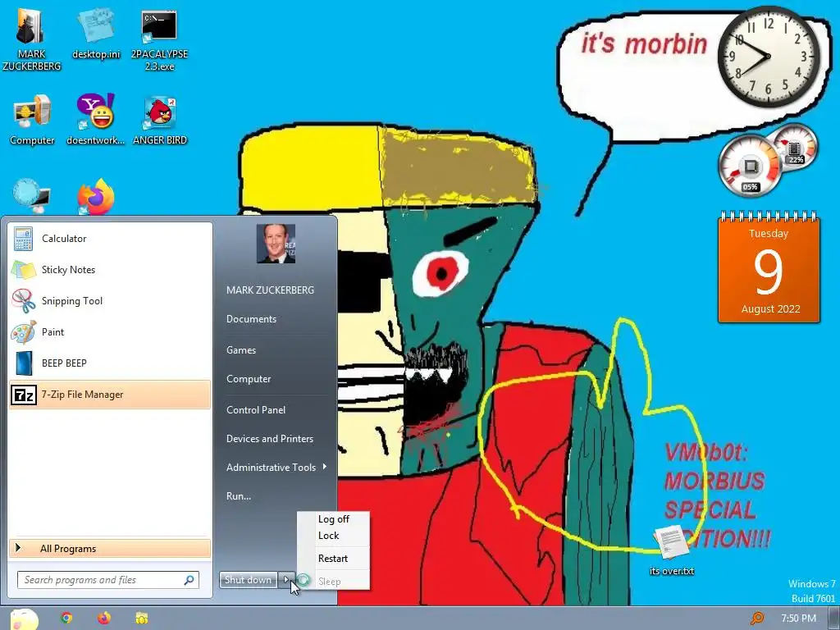This screenshot has width=840, height=630.
Task: Click the 7-Zip File Manager icon
Action: 24,395
